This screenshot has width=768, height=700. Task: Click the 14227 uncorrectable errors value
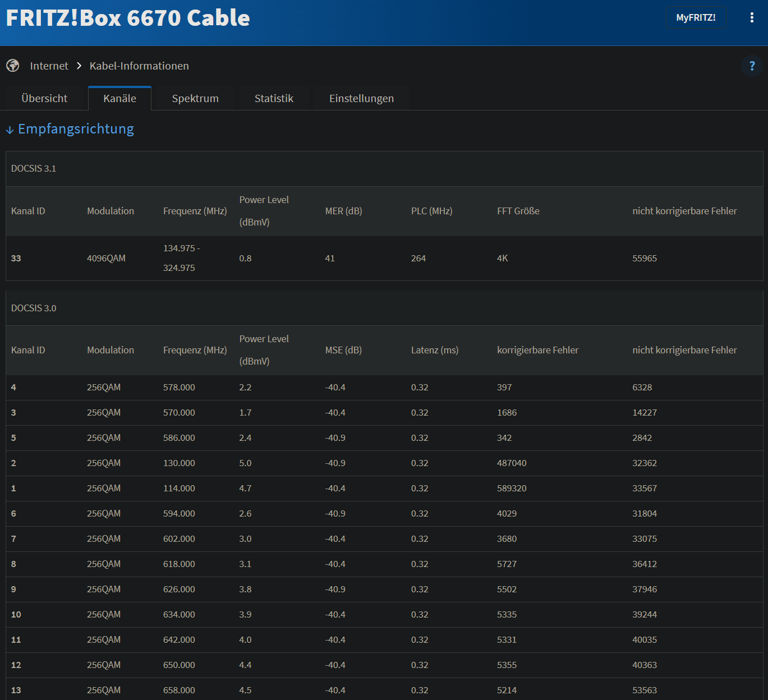coord(645,412)
